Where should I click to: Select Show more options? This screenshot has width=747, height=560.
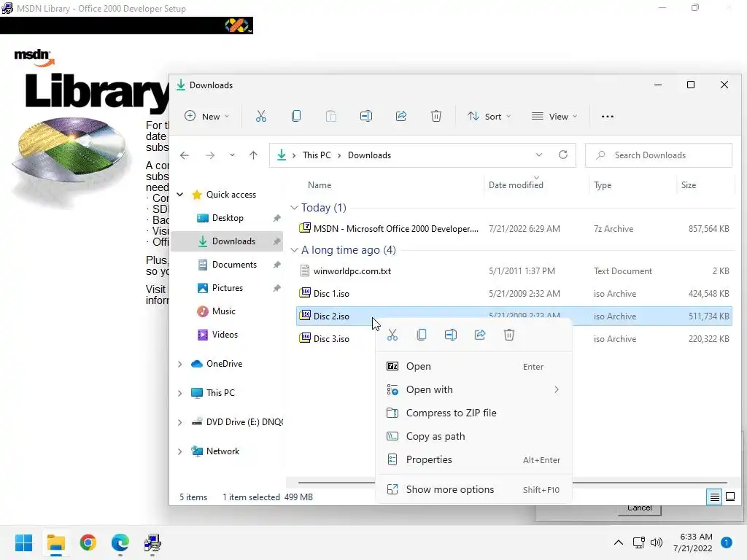tap(474, 489)
